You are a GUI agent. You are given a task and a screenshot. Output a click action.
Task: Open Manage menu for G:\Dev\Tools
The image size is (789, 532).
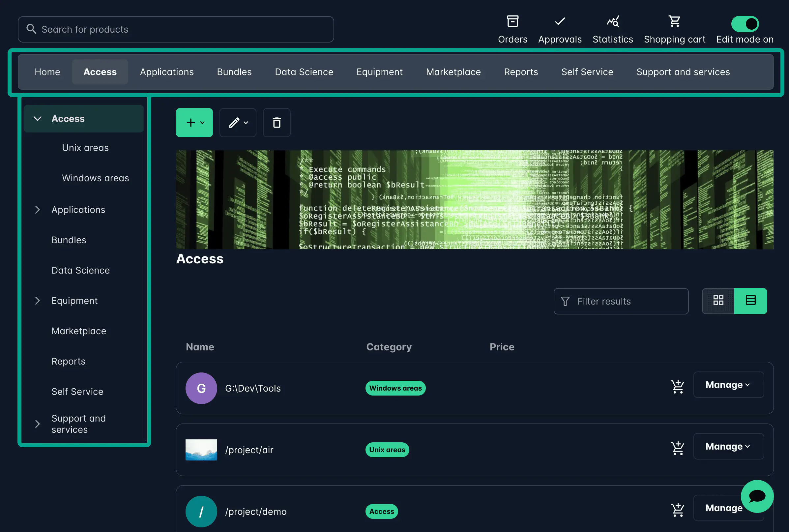728,385
